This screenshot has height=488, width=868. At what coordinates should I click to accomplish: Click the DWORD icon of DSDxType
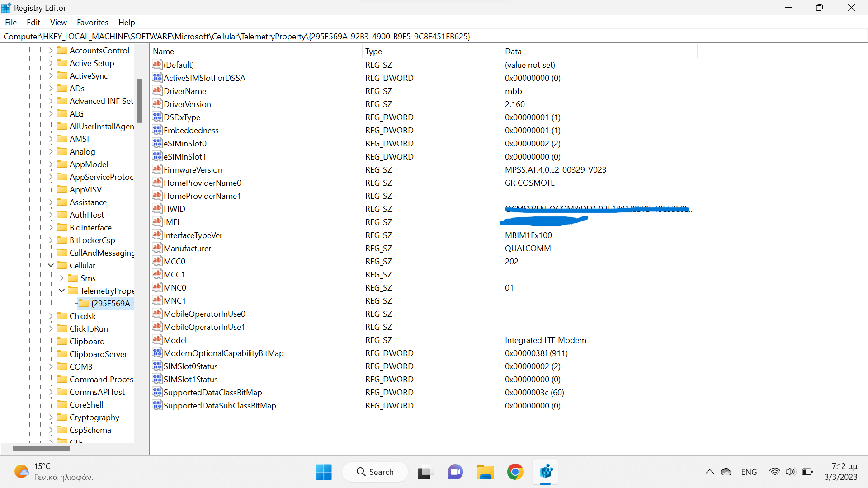(x=157, y=117)
